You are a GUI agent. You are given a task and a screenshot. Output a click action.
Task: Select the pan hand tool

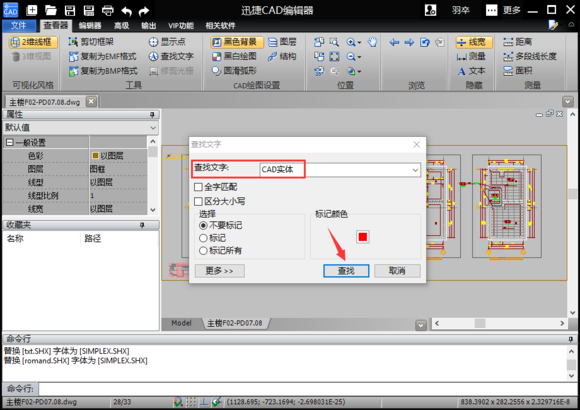click(372, 42)
